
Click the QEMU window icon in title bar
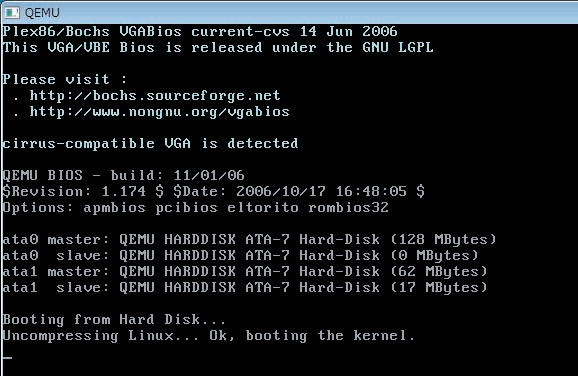click(11, 13)
